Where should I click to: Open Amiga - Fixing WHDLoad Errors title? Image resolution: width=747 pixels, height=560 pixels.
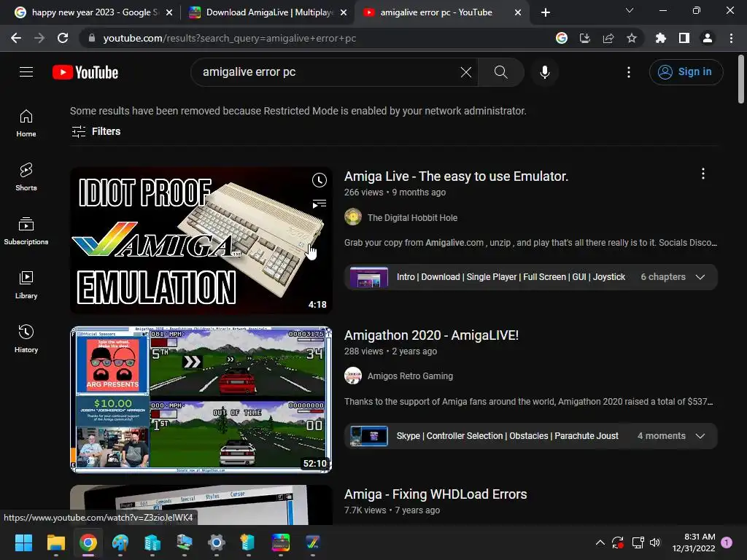pyautogui.click(x=436, y=494)
